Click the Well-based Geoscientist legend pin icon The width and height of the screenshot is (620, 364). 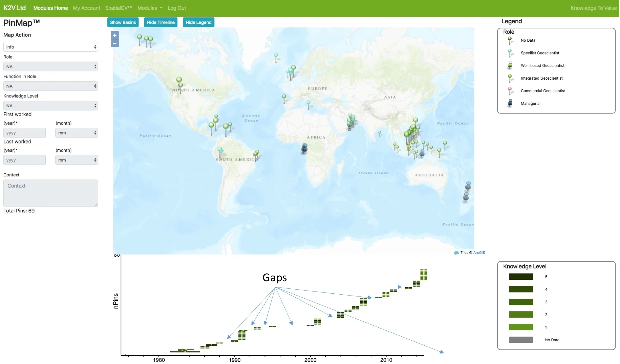click(x=510, y=65)
